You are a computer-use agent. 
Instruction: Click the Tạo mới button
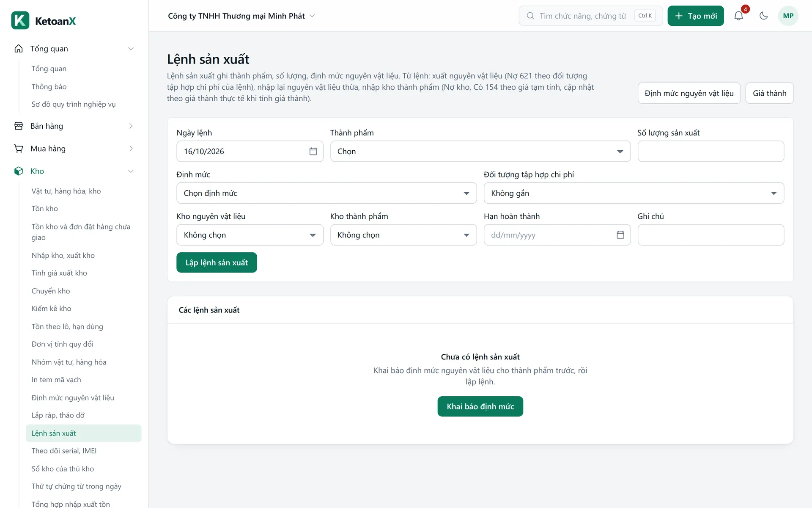click(696, 16)
